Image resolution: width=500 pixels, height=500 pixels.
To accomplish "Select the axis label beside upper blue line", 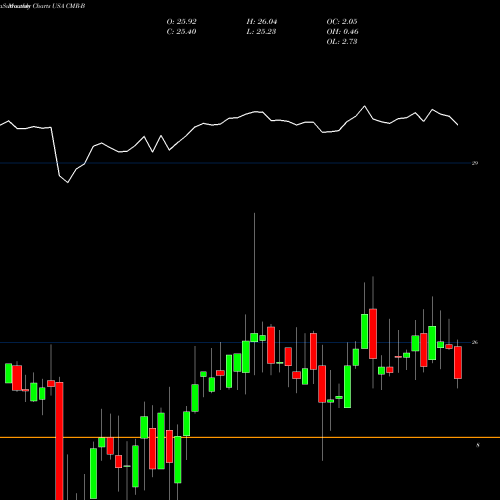I will pyautogui.click(x=475, y=163).
